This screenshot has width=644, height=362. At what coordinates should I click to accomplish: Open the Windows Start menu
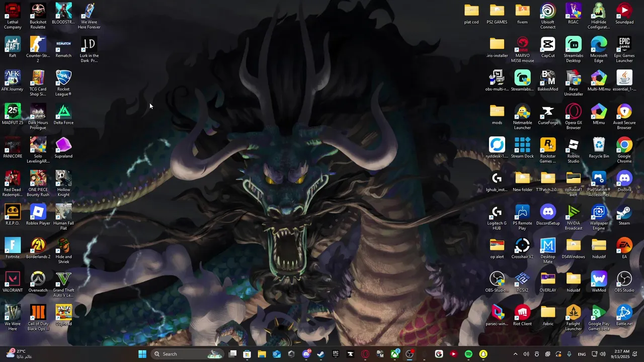[x=142, y=354]
